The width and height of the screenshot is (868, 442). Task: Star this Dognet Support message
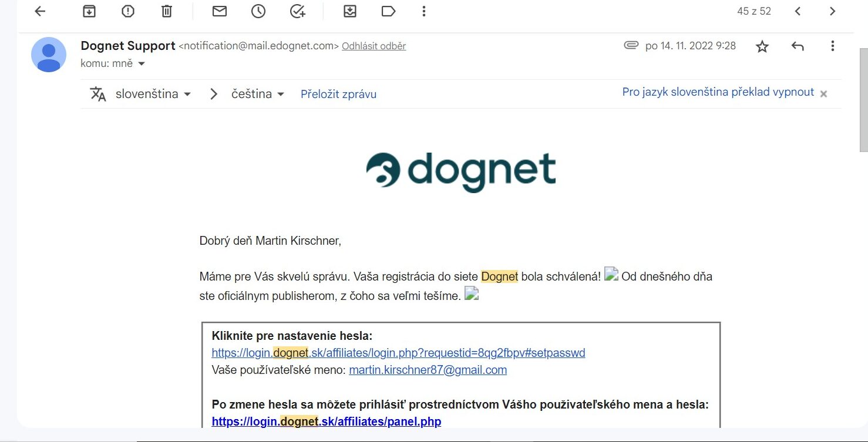(x=762, y=46)
